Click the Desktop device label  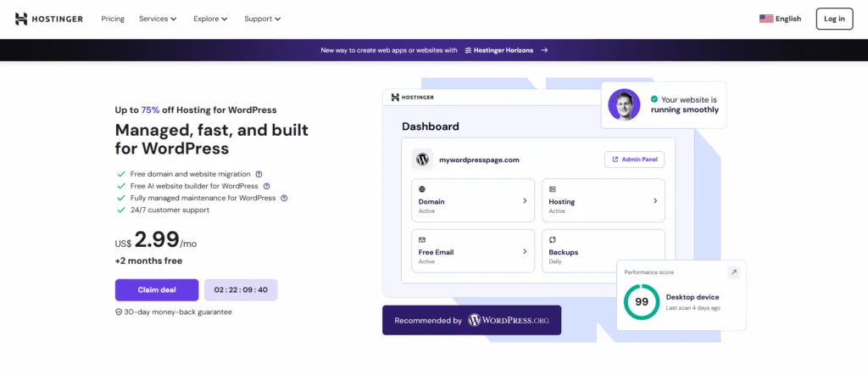coord(693,297)
